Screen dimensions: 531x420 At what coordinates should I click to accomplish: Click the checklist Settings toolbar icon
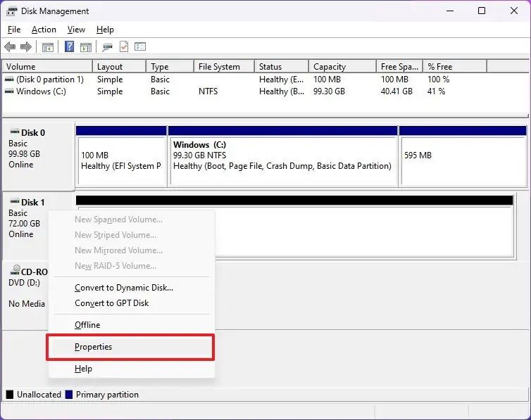140,47
